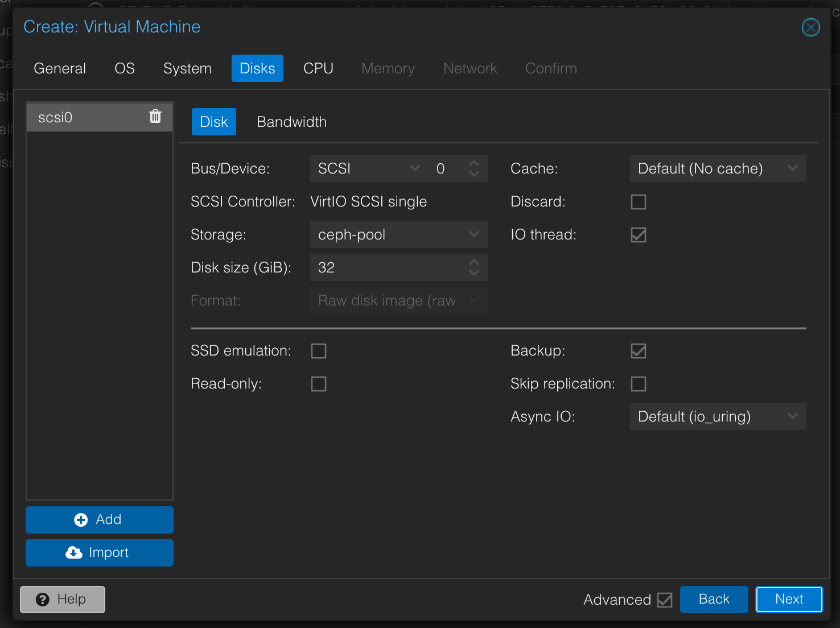Screen dimensions: 840x628
Task: Uncheck the Backup option
Action: point(638,350)
